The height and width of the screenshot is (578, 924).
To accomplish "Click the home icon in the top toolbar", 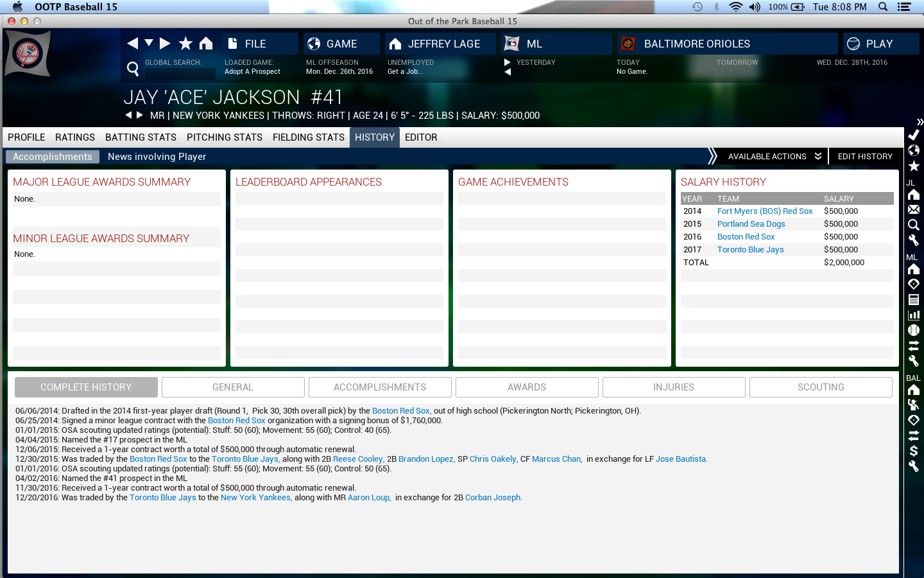I will 206,44.
